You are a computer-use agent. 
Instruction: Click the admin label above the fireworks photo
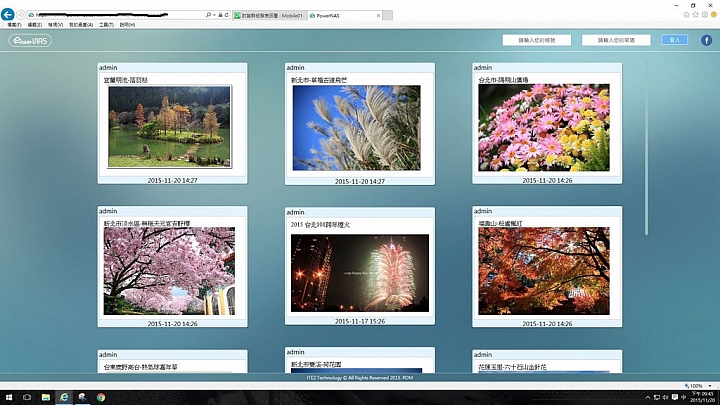coord(295,212)
